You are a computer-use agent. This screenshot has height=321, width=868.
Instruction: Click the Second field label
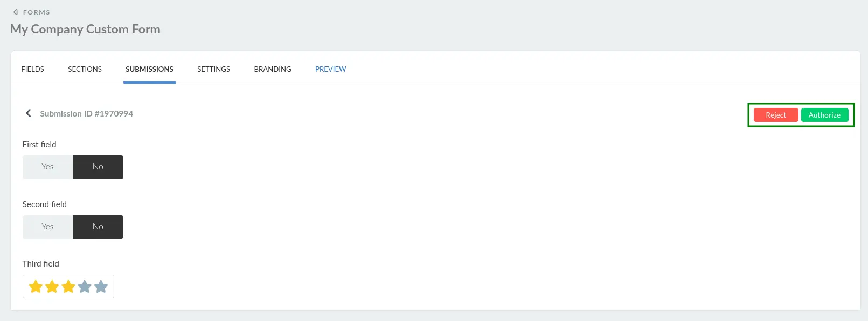pyautogui.click(x=45, y=204)
